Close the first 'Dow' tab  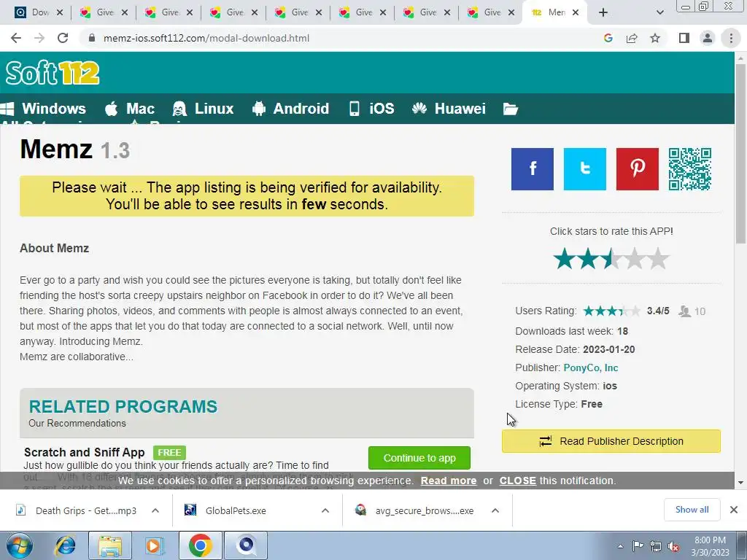pos(60,12)
